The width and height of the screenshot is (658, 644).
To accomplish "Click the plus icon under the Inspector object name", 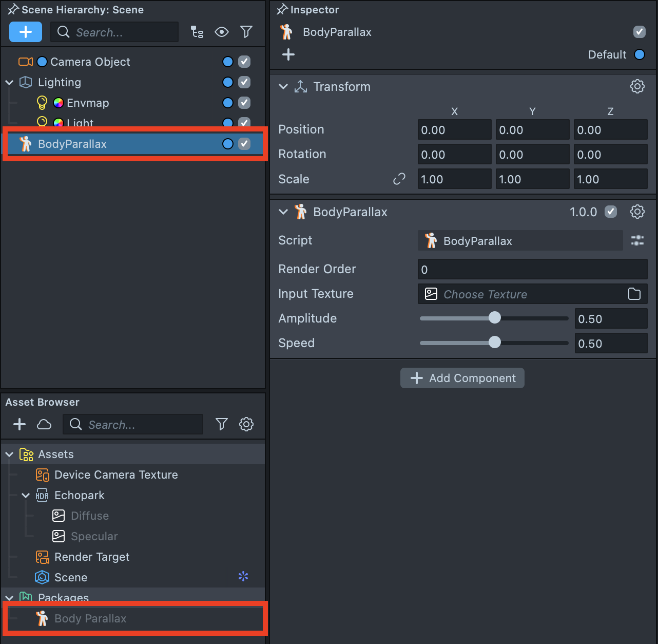I will [x=288, y=54].
